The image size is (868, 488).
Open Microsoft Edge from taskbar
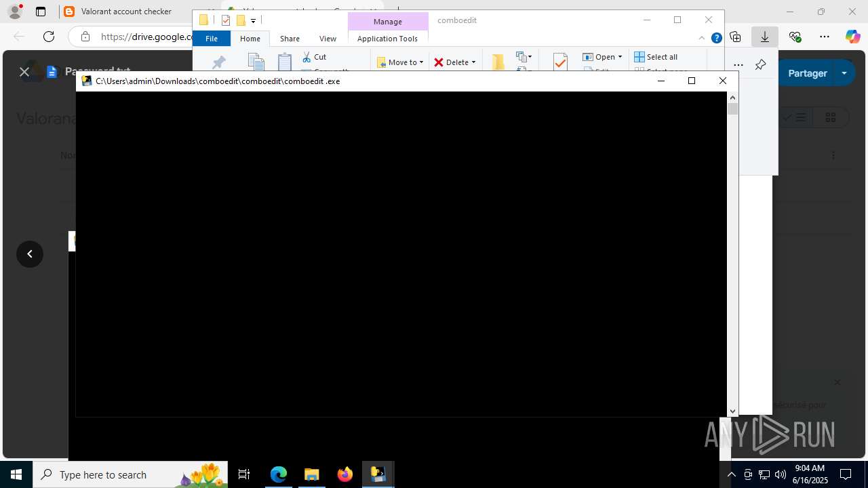pyautogui.click(x=279, y=474)
